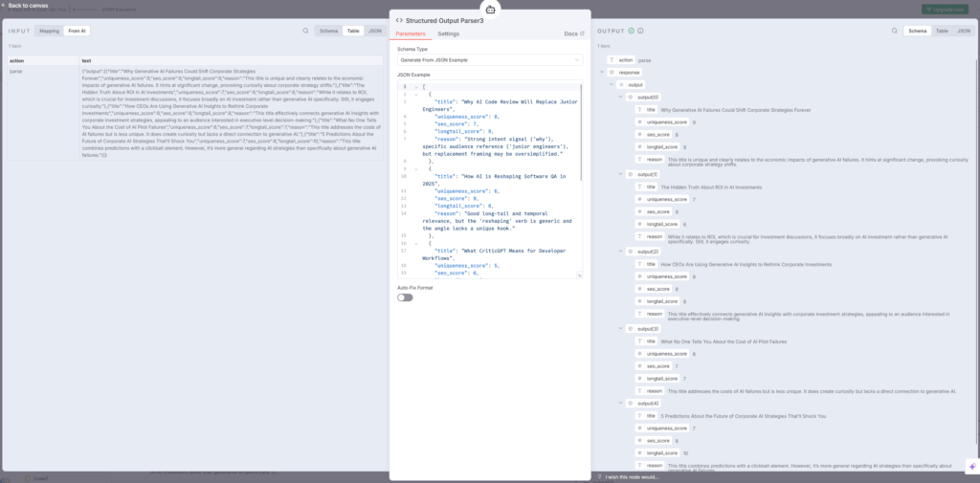Click the expand icon in JSON editor corner
Viewport: 980px width, 483px height.
point(580,277)
